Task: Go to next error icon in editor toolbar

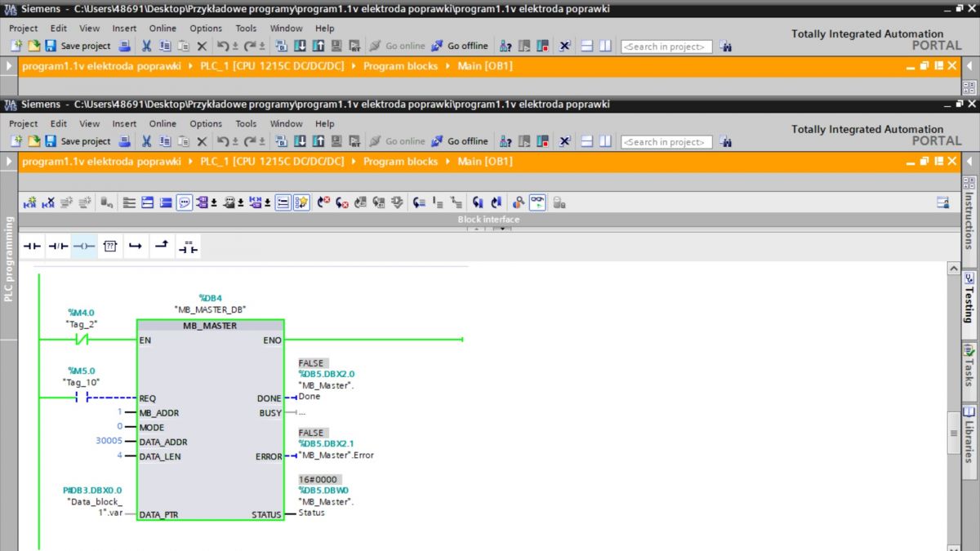Action: pos(342,202)
